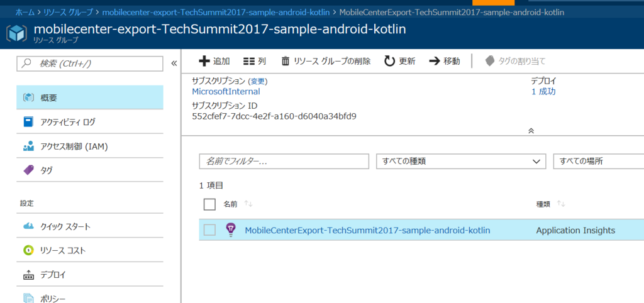
Task: Toggle the select-all checkbox in header row
Action: (209, 204)
